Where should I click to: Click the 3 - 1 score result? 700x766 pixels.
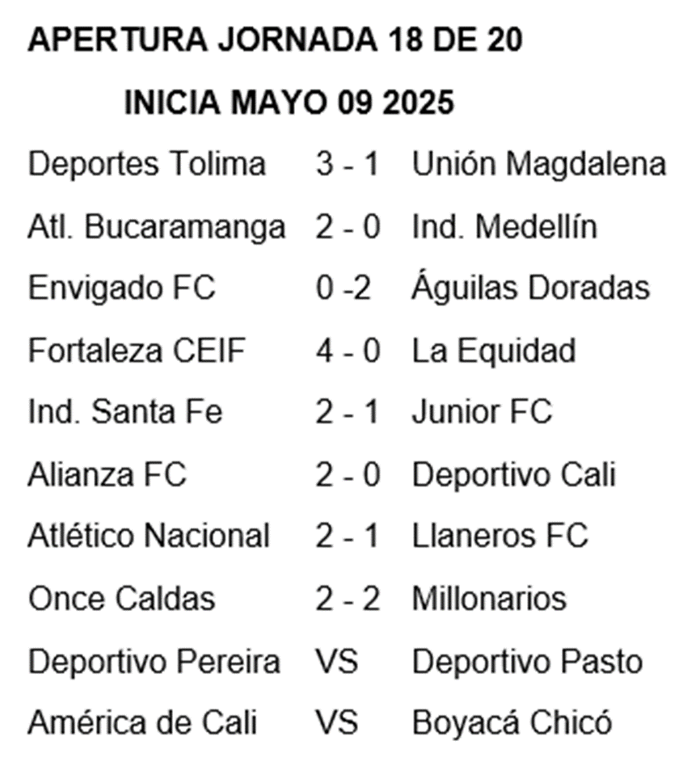[x=348, y=164]
